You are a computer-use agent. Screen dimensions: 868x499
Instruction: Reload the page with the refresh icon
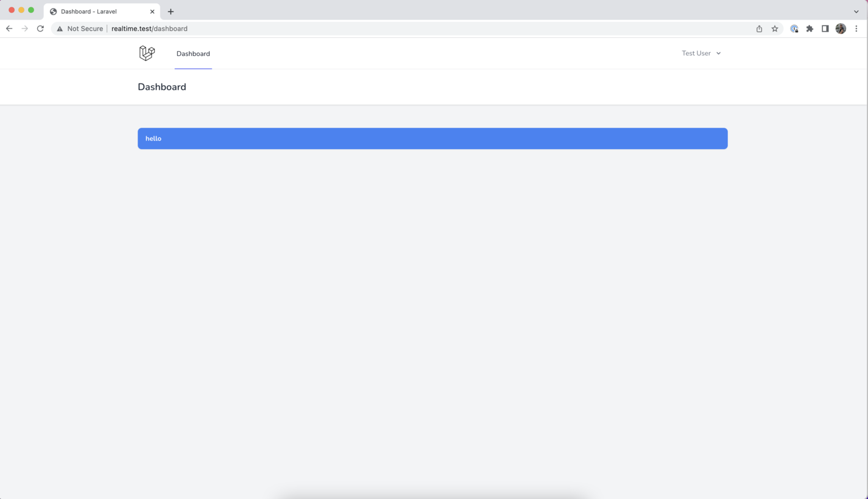[40, 28]
